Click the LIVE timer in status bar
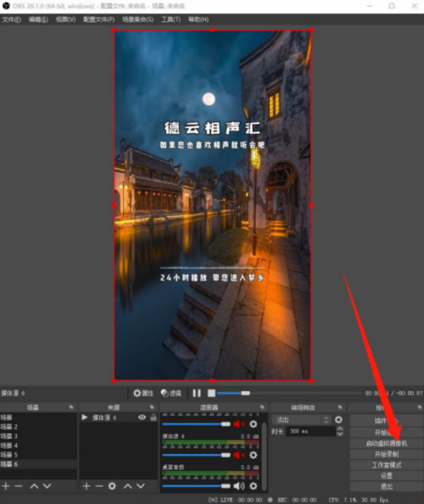 coord(242,500)
